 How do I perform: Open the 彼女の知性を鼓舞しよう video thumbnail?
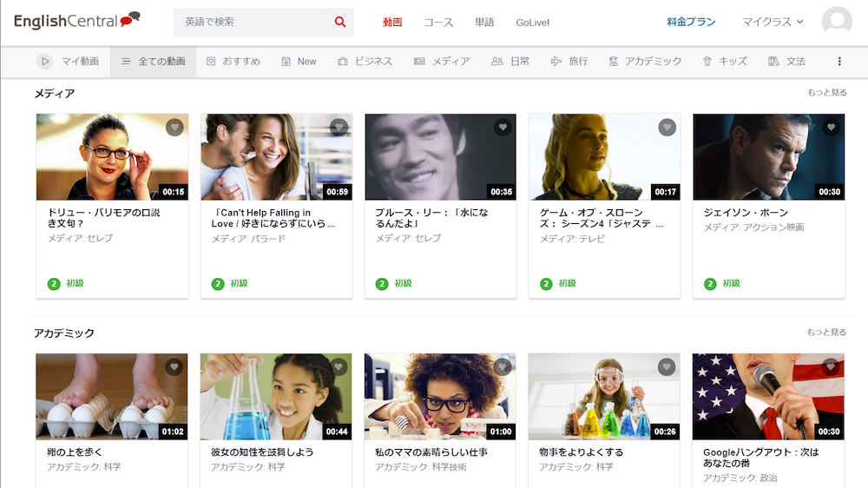[x=276, y=397]
